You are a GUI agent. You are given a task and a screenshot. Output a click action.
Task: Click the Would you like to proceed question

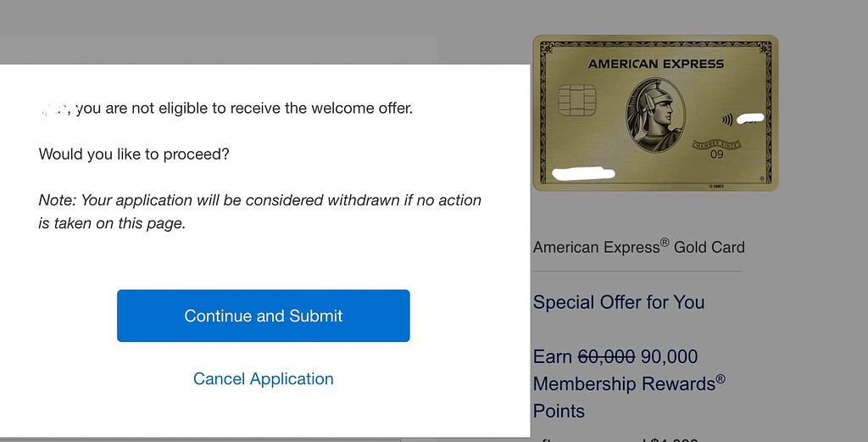(134, 154)
